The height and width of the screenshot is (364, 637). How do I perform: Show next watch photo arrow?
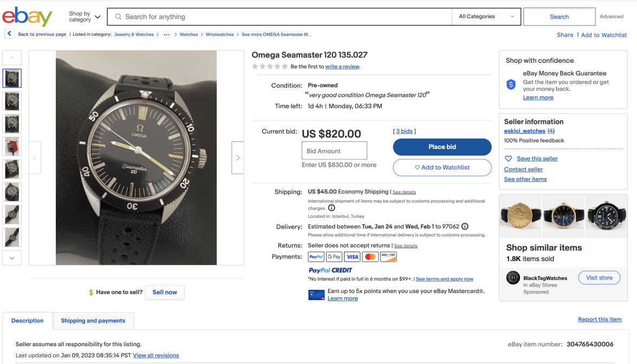[x=237, y=158]
